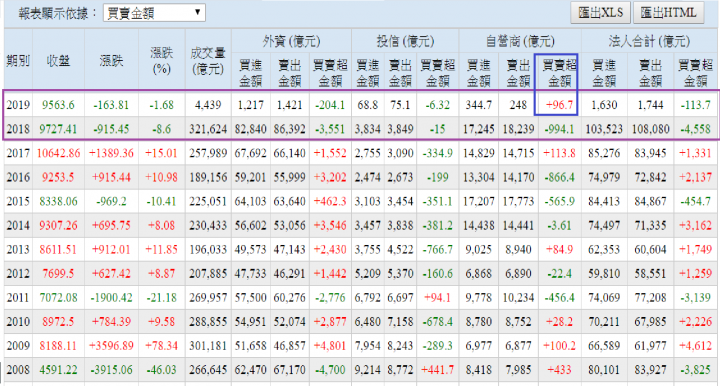Click institutional total net -113.7
720x386 pixels.
pyautogui.click(x=695, y=105)
